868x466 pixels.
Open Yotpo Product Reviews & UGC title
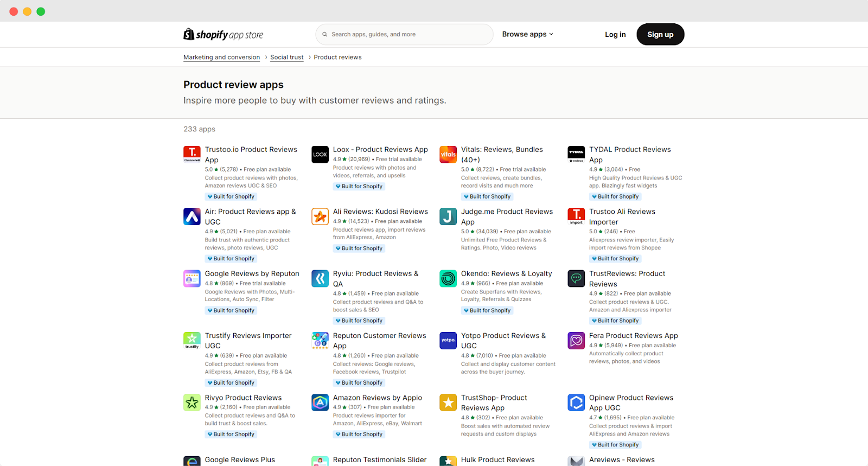[x=503, y=341]
